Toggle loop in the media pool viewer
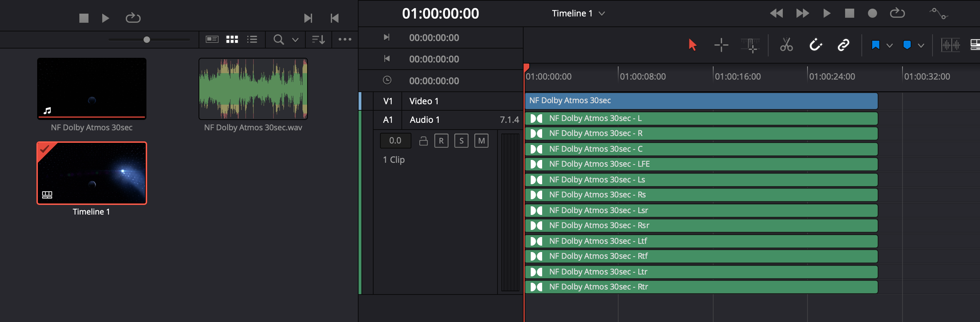This screenshot has width=980, height=322. tap(133, 18)
